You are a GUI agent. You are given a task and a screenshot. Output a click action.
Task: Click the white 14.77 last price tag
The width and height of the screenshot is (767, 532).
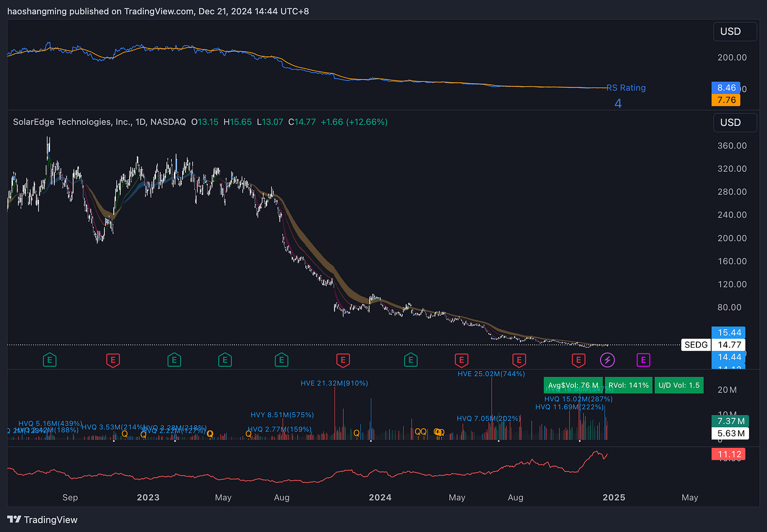[730, 345]
